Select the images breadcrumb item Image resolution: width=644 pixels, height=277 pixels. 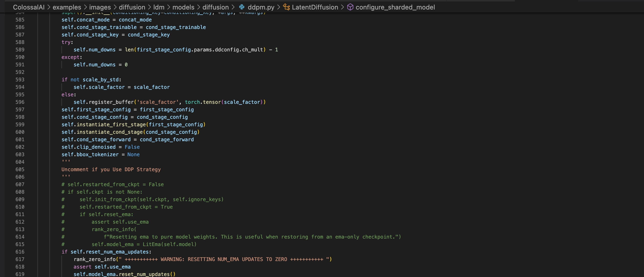(x=100, y=7)
